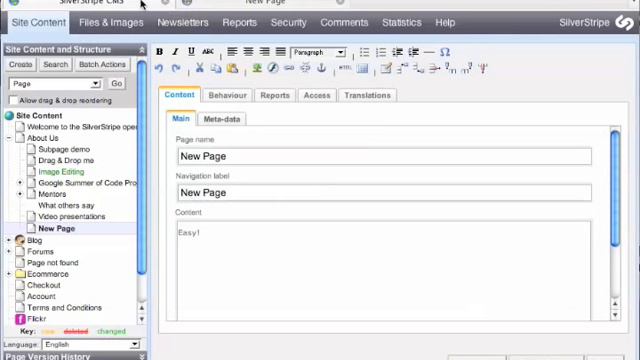Screen dimensions: 640x360
Task: Collapse the About Us tree node
Action: 9,138
